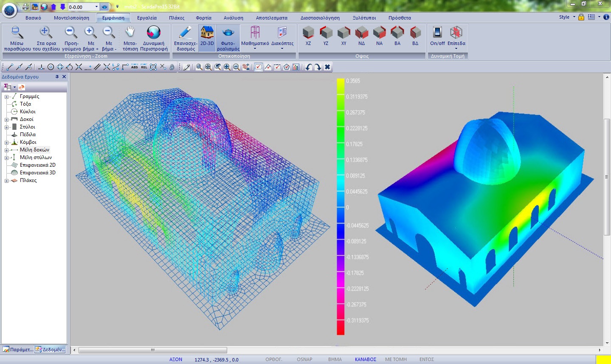Image resolution: width=611 pixels, height=364 pixels.
Task: Click the X cancel icon in snap toolbar
Action: [x=327, y=67]
